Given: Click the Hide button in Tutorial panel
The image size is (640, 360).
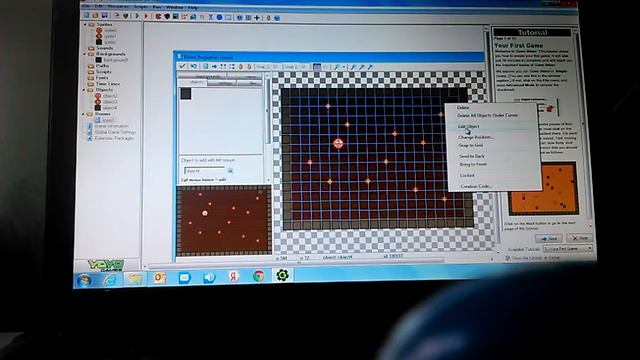Looking at the screenshot, I should [579, 238].
